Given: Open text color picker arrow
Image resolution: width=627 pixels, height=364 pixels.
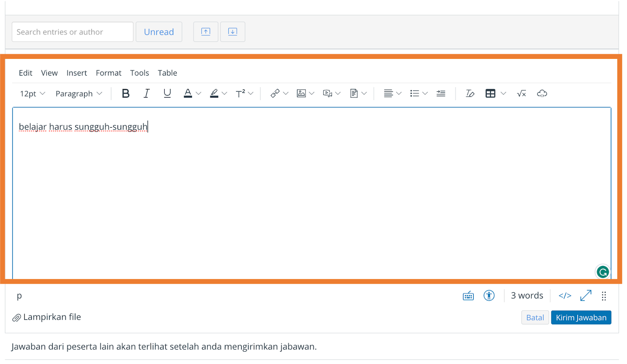Looking at the screenshot, I should tap(199, 93).
